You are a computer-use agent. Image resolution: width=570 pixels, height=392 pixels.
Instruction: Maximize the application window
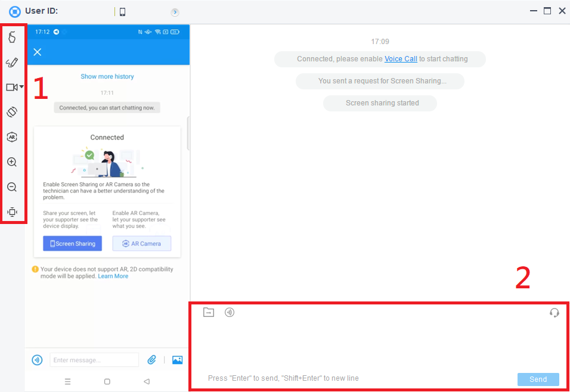pyautogui.click(x=547, y=11)
